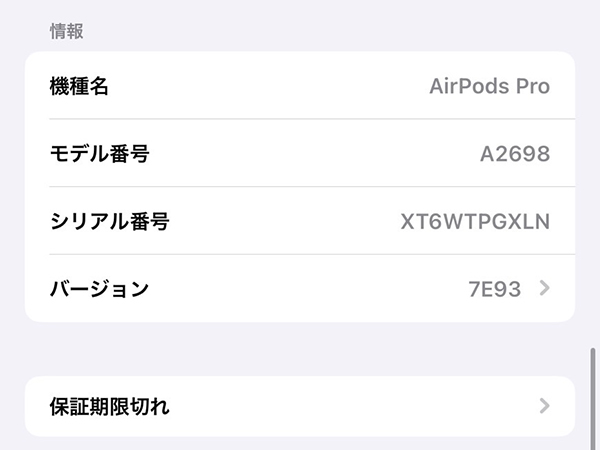Tap the 情報 section header

(x=66, y=31)
